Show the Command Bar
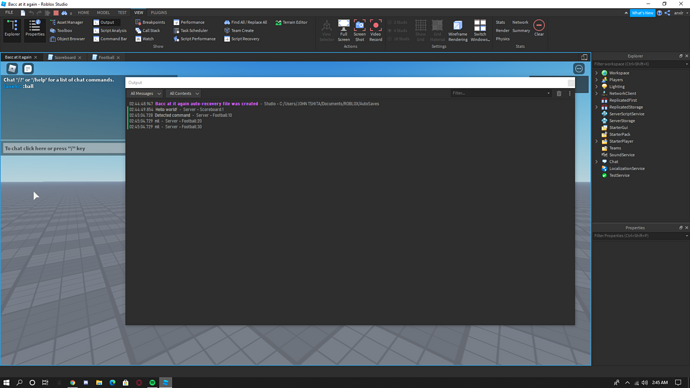The width and height of the screenshot is (690, 388). [x=110, y=39]
